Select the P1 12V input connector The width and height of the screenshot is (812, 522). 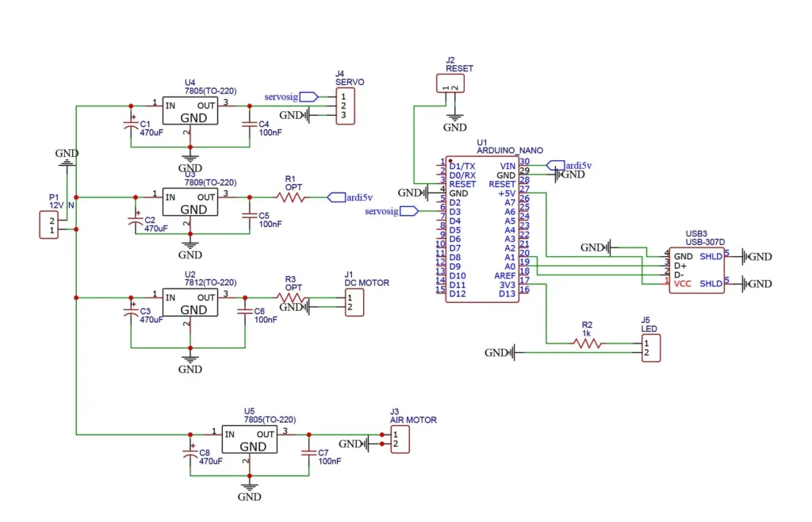48,225
